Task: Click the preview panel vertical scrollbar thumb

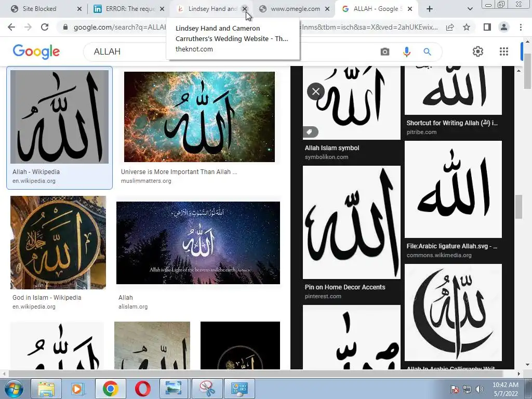Action: click(x=518, y=207)
